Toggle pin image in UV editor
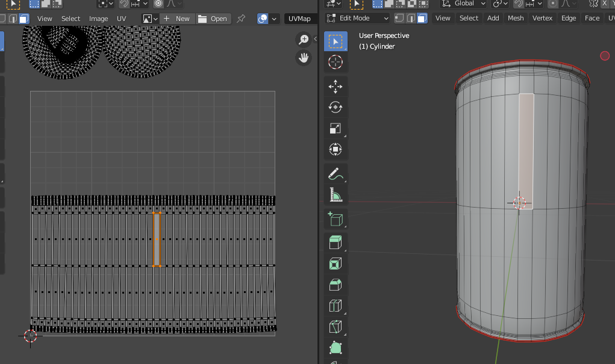Viewport: 615px width, 364px height. click(241, 19)
